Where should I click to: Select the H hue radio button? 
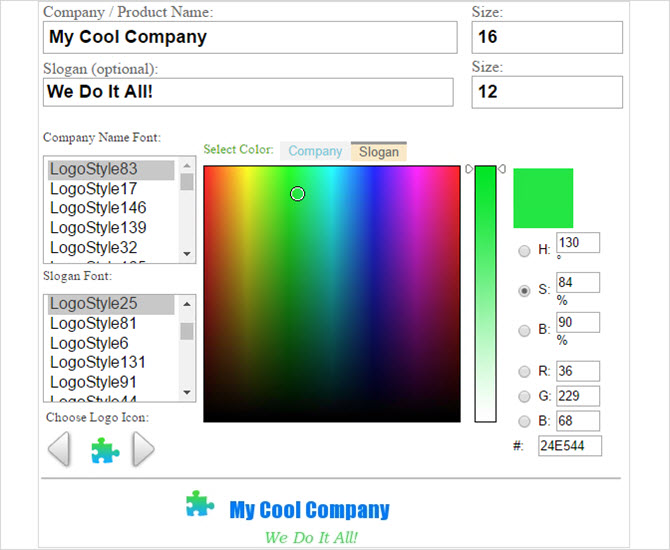click(524, 251)
